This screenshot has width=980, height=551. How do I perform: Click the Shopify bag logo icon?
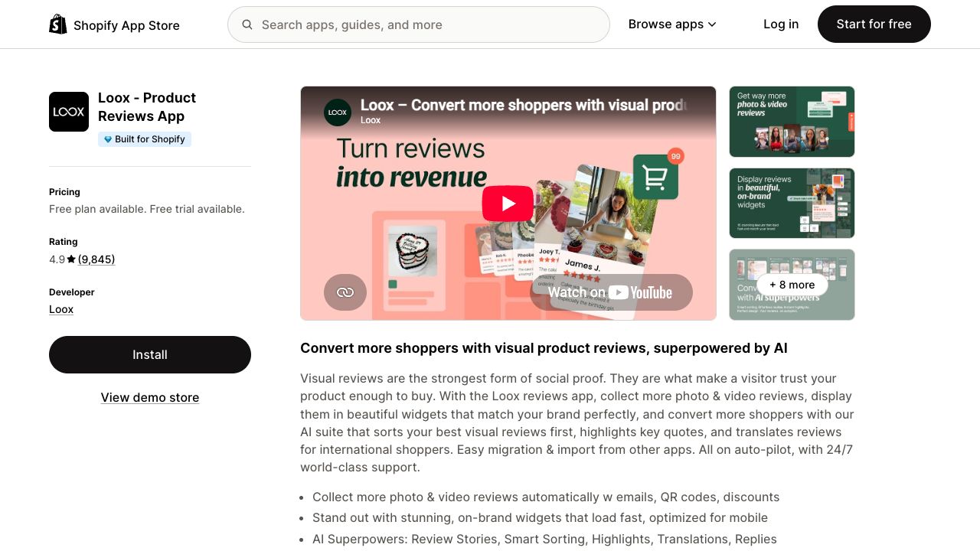tap(58, 24)
